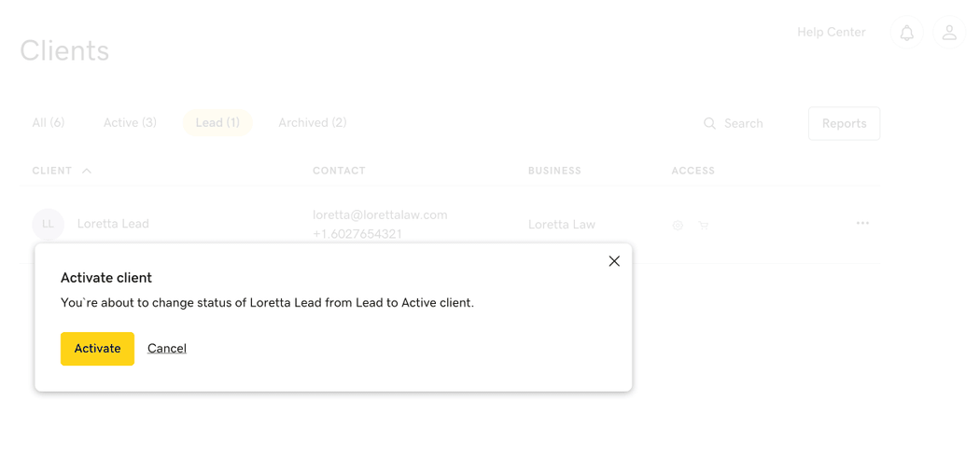The width and height of the screenshot is (980, 470).
Task: Click the loretta@lorettalaw.com email
Action: click(x=380, y=214)
